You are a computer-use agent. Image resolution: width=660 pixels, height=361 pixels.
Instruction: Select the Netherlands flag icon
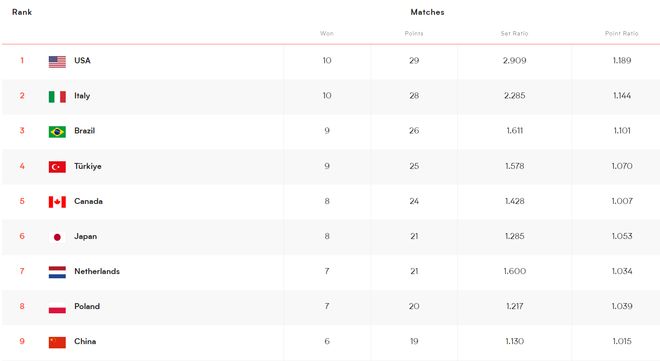pyautogui.click(x=57, y=272)
